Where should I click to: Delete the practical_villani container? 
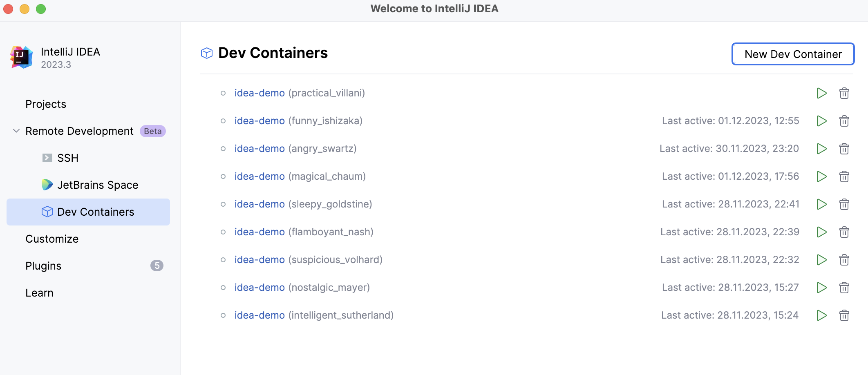pos(844,93)
